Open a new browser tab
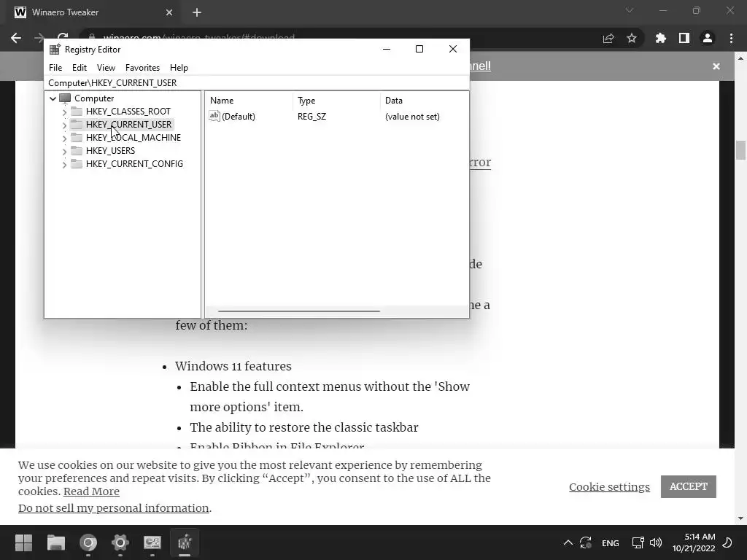Screen dimensions: 747x560 (197, 12)
